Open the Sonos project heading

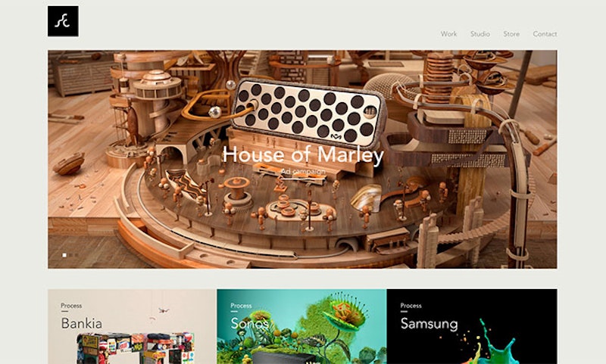click(x=249, y=323)
